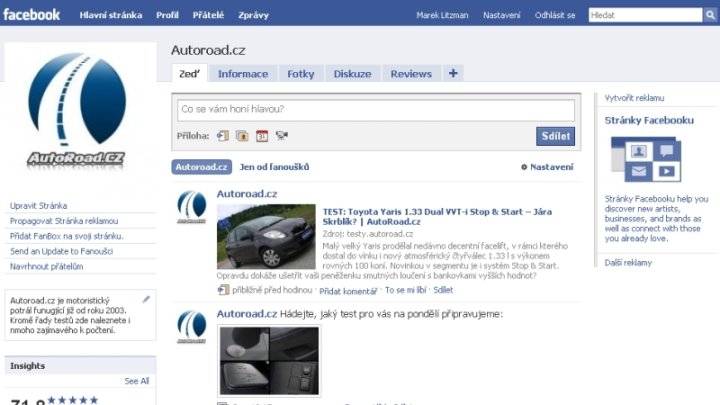Go to Hlavní stránka in top navigation
720x405 pixels.
pos(111,15)
